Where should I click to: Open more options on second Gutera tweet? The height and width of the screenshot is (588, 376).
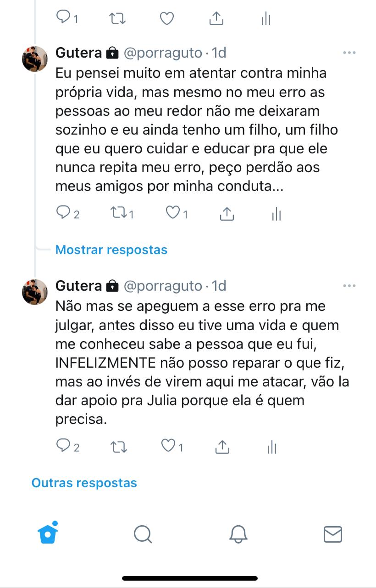point(349,286)
